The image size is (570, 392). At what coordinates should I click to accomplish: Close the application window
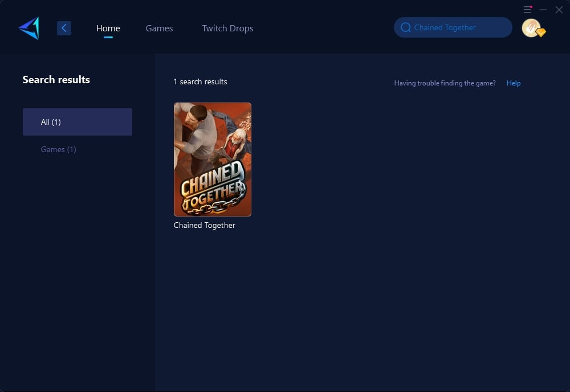tap(559, 10)
